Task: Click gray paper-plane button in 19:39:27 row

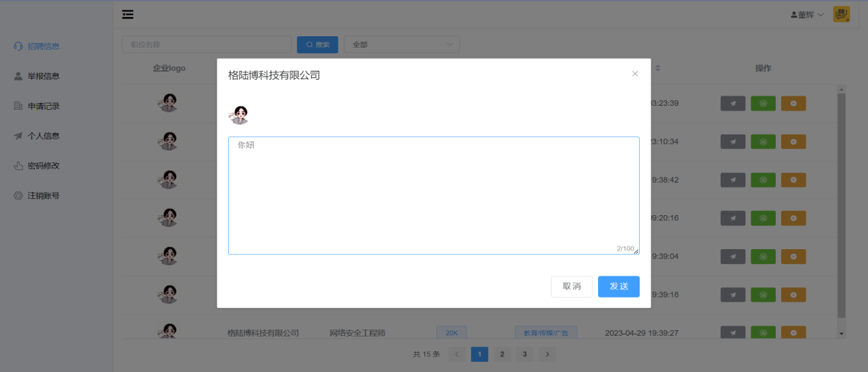Action: tap(733, 332)
